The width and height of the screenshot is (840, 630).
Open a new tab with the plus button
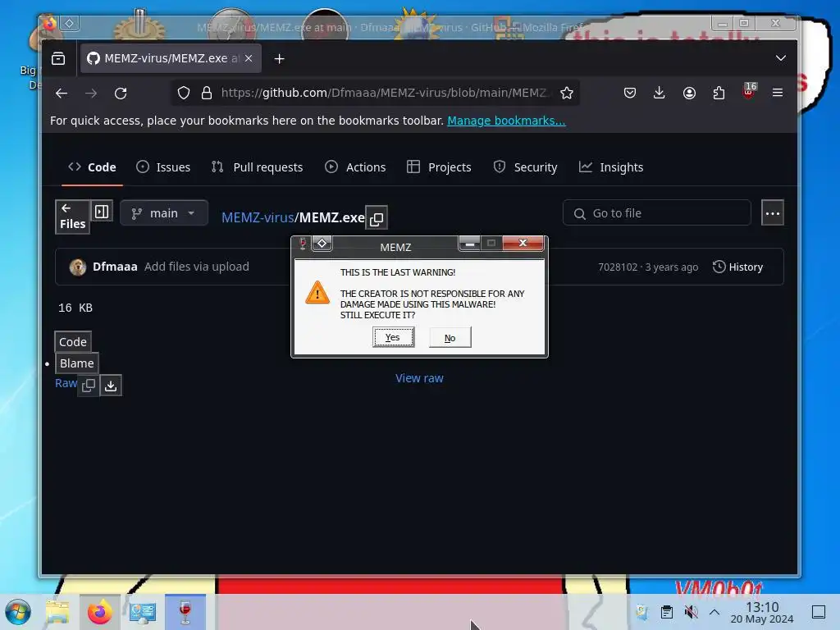click(x=279, y=58)
